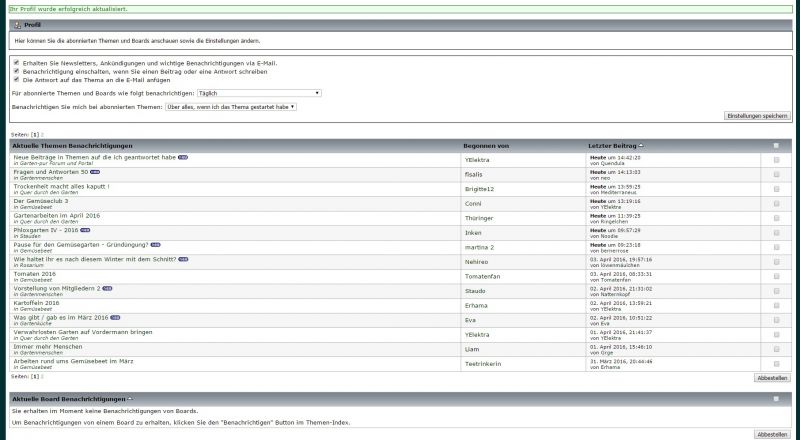Open the topic 'Trockenheit macht alles kaputt !'
This screenshot has height=440, width=800.
tap(61, 186)
